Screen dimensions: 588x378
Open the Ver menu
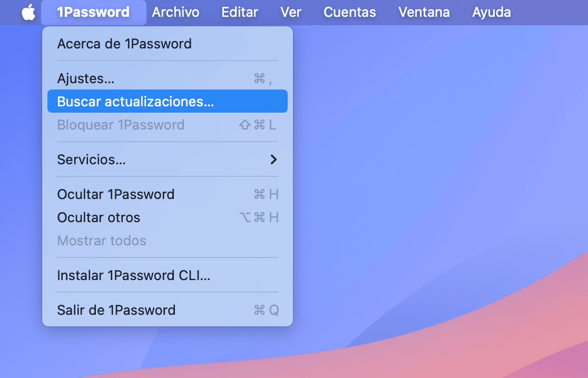tap(291, 12)
